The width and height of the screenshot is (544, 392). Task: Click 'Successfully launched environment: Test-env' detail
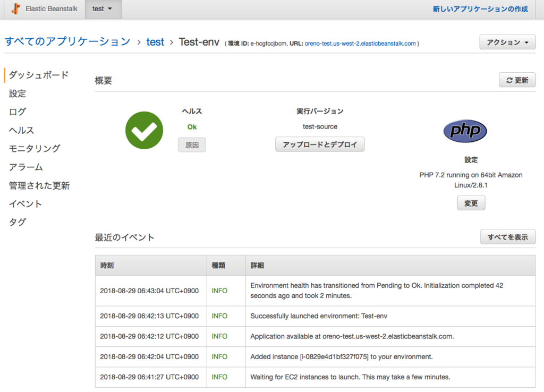tap(319, 316)
